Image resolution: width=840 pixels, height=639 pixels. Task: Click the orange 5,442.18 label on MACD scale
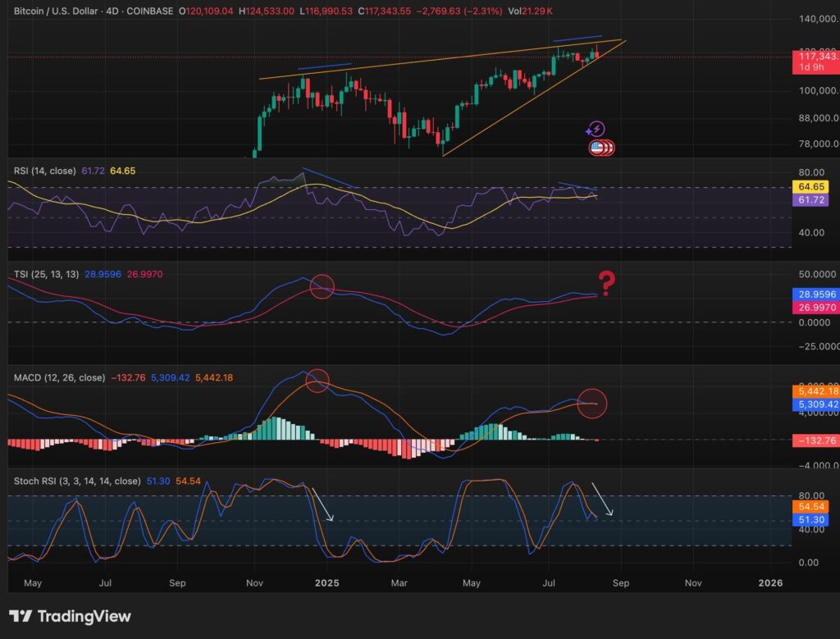[816, 391]
